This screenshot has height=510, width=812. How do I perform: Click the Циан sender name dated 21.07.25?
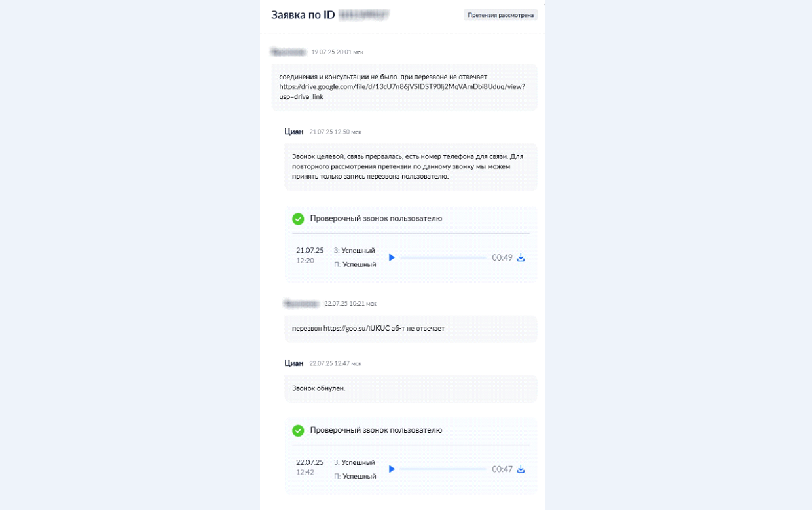click(x=294, y=132)
